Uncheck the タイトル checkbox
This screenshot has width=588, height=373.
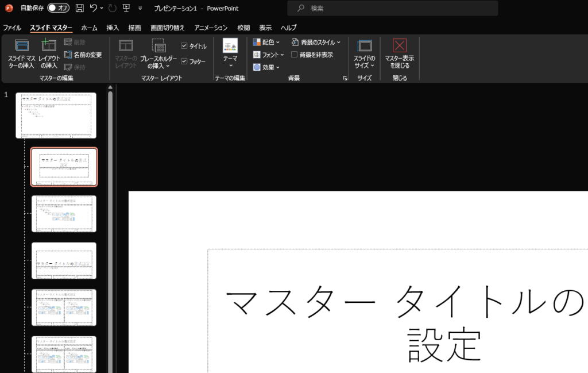coord(184,46)
